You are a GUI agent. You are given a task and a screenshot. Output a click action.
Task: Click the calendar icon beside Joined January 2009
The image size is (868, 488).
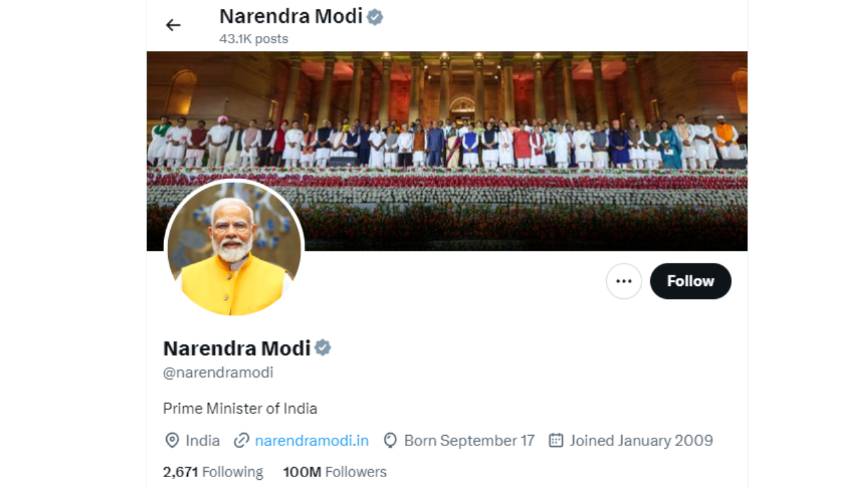coord(555,441)
